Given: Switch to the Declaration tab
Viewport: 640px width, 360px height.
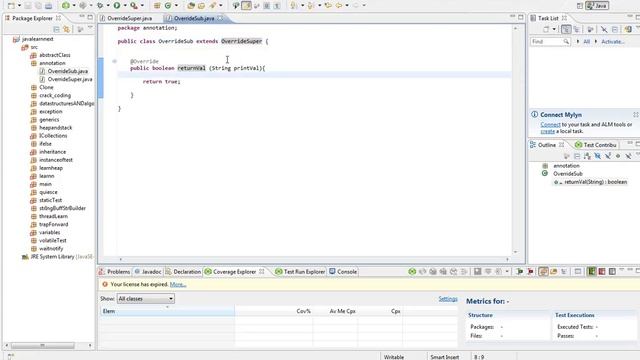Looking at the screenshot, I should (x=183, y=272).
